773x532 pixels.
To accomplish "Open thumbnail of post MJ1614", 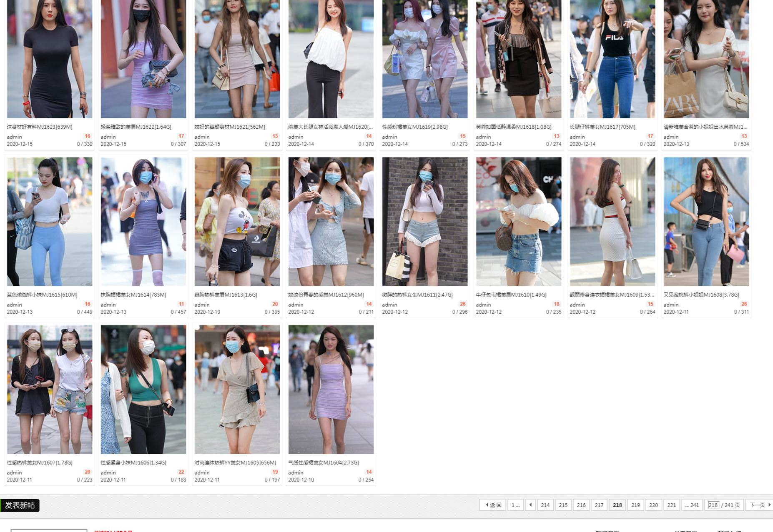I will pyautogui.click(x=143, y=221).
